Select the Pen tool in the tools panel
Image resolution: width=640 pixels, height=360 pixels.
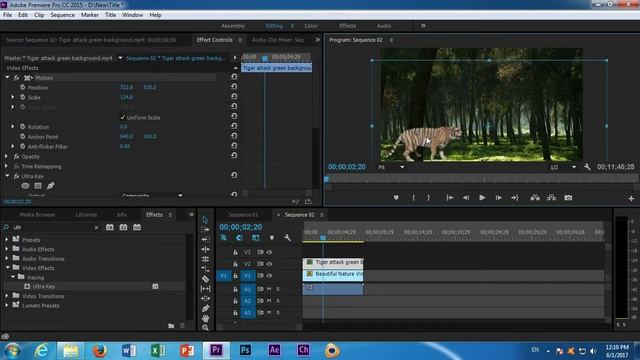pos(205,308)
